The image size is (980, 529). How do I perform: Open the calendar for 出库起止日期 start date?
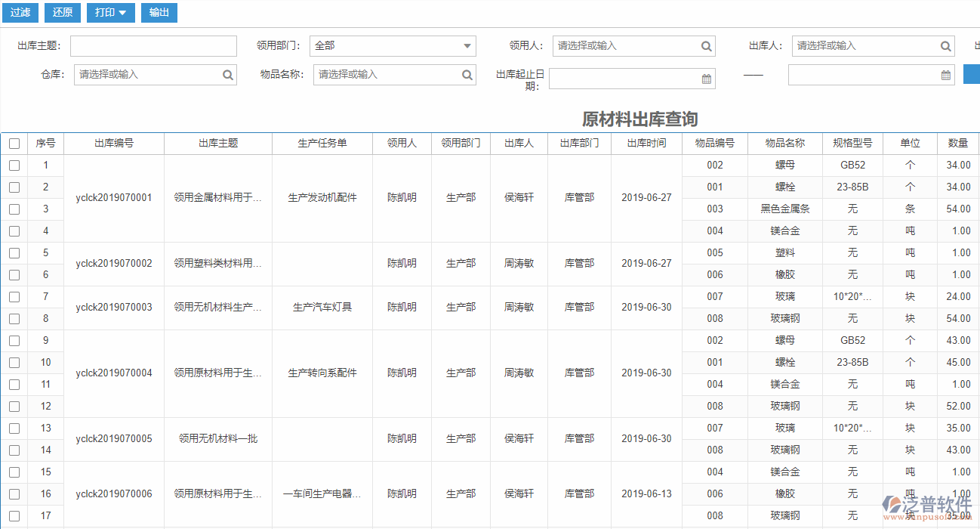[705, 78]
